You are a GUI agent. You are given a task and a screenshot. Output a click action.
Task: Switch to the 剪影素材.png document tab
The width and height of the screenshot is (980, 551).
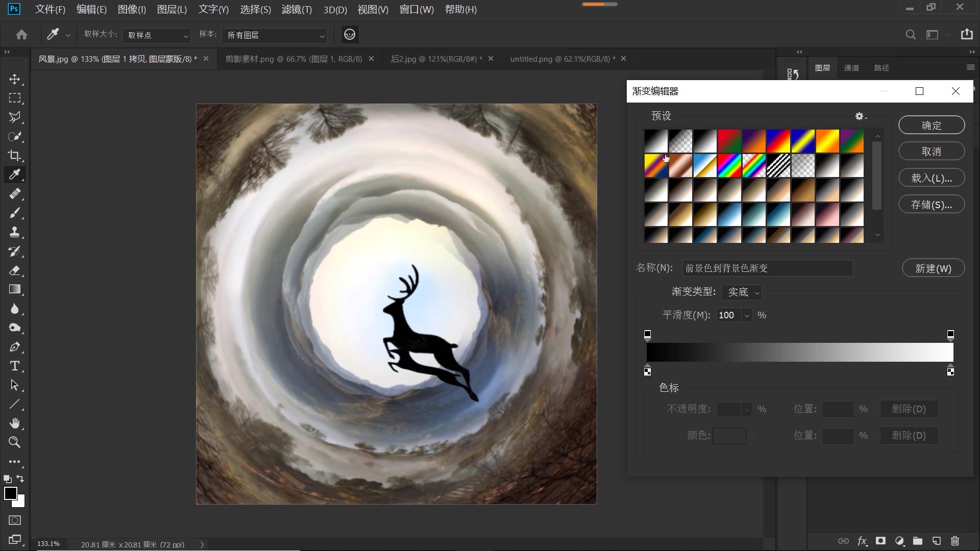pos(293,59)
